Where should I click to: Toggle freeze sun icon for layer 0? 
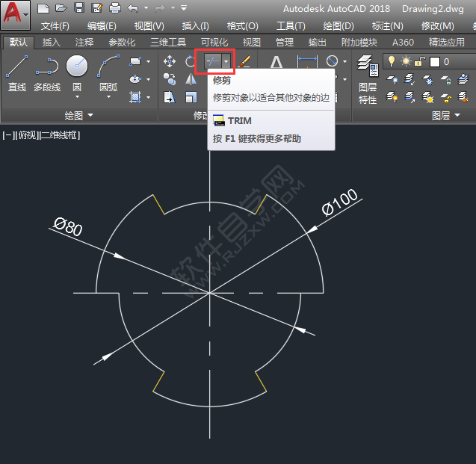(406, 61)
